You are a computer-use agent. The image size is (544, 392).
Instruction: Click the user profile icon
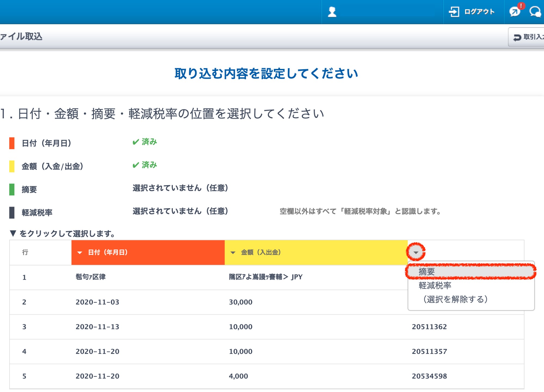tap(332, 12)
